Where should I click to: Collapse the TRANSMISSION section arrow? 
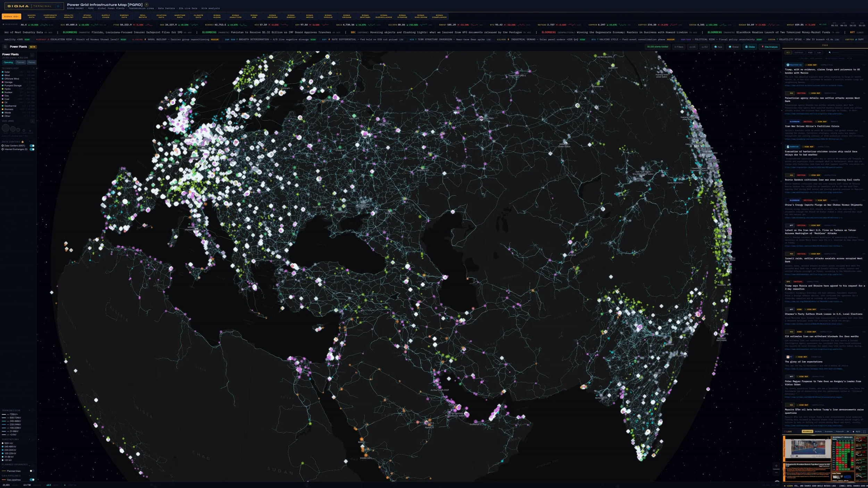point(30,410)
